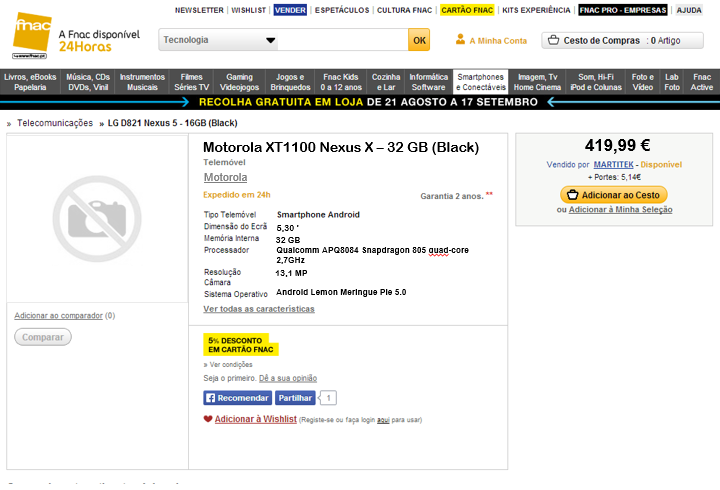Click the Fnac logo
Viewport: 720px width, 490px height.
click(x=32, y=35)
